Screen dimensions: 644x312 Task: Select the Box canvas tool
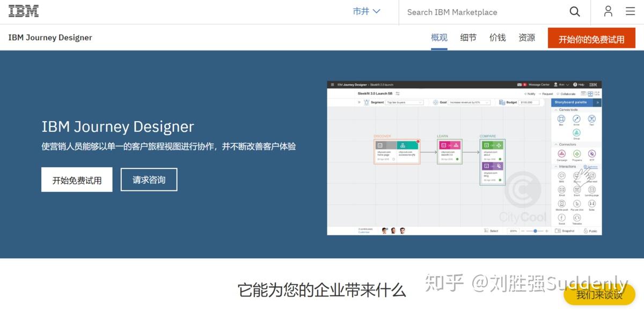(x=561, y=120)
